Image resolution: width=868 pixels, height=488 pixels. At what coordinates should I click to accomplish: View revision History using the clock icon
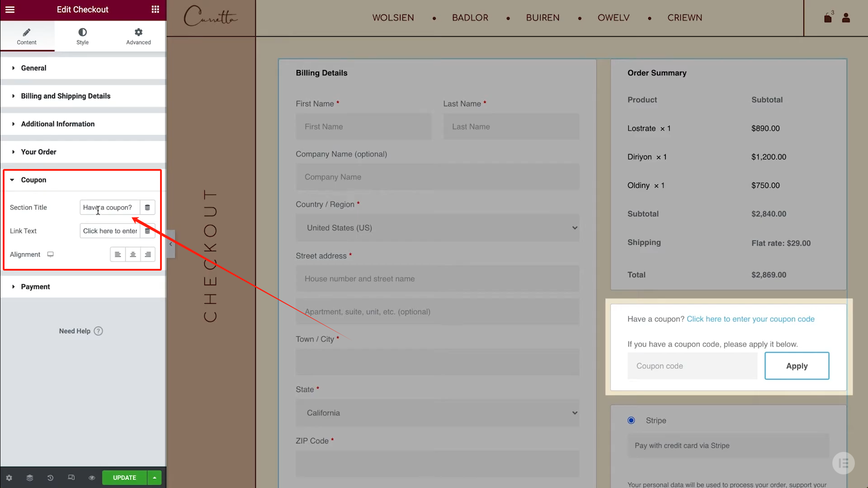[50, 478]
